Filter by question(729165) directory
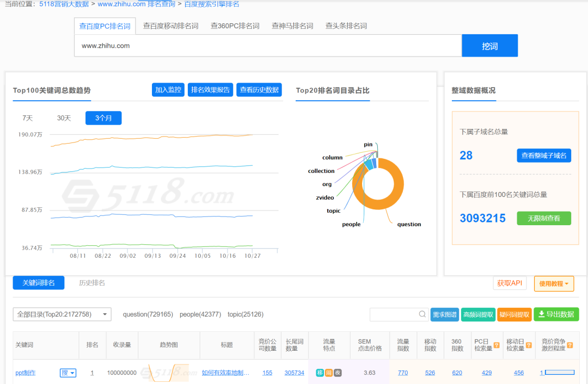The height and width of the screenshot is (384, 588). point(148,314)
